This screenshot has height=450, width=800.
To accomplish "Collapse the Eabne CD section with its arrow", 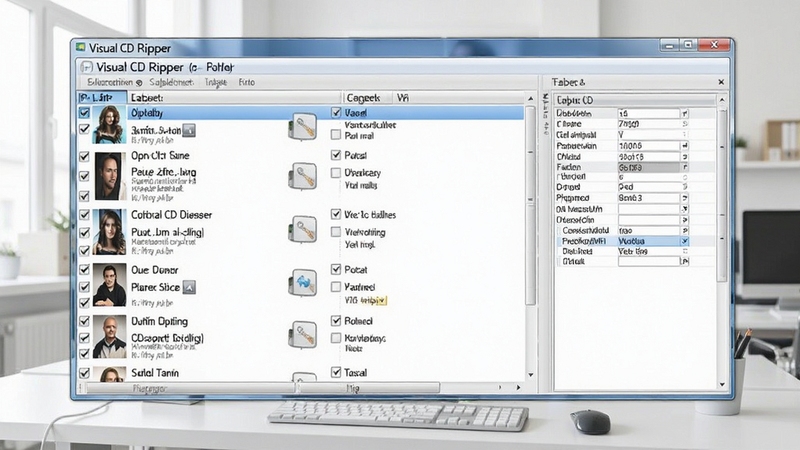I will [722, 100].
